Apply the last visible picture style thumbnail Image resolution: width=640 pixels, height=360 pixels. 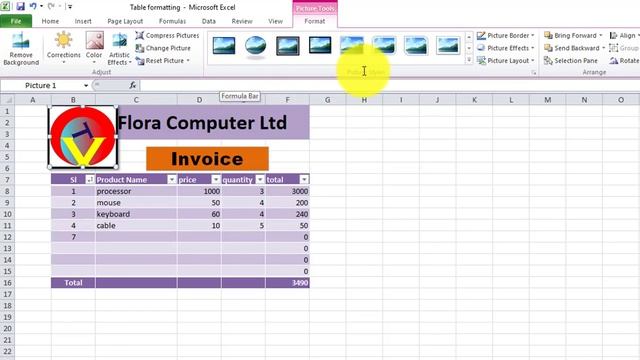(448, 45)
